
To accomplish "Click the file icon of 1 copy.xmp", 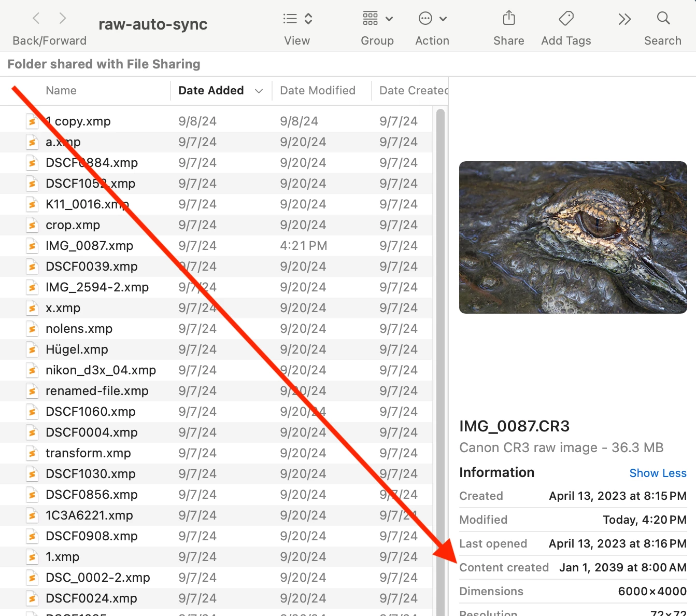I will 32,121.
